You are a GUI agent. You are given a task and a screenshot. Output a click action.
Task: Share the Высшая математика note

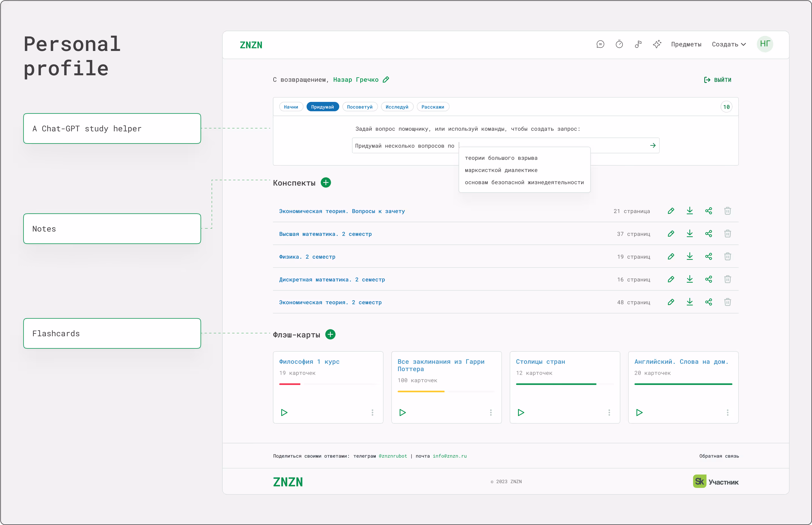coord(709,233)
